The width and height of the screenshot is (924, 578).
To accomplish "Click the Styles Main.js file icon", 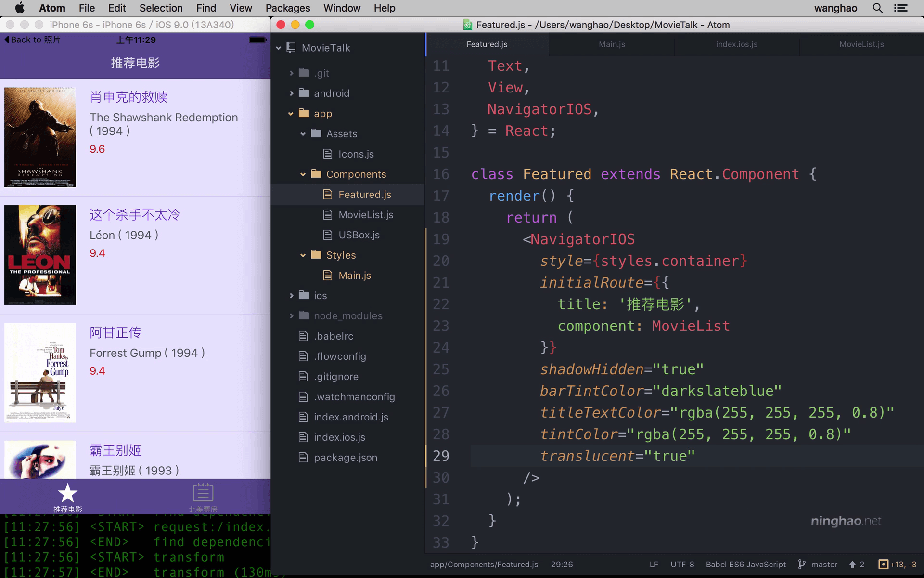I will click(328, 276).
